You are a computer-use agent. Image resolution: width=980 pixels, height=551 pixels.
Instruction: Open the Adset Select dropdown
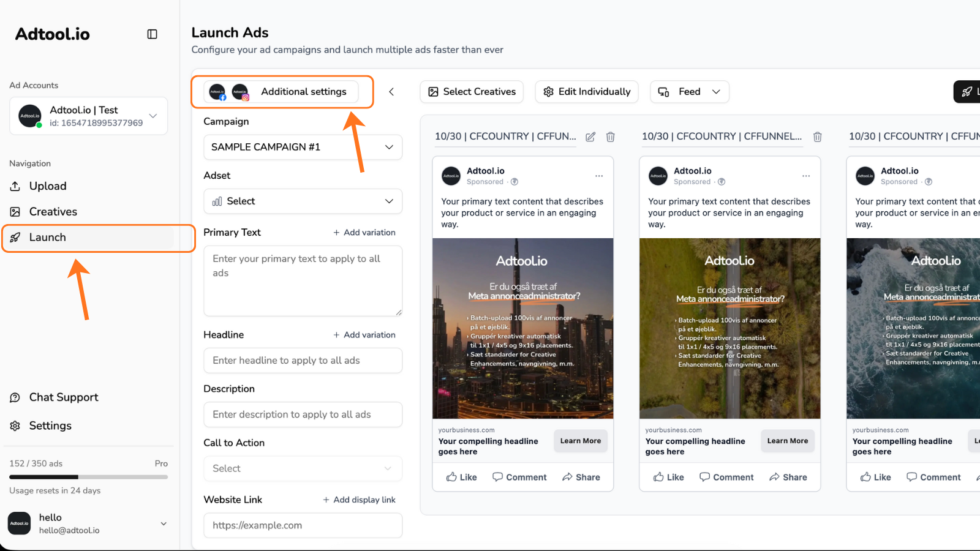pos(303,201)
